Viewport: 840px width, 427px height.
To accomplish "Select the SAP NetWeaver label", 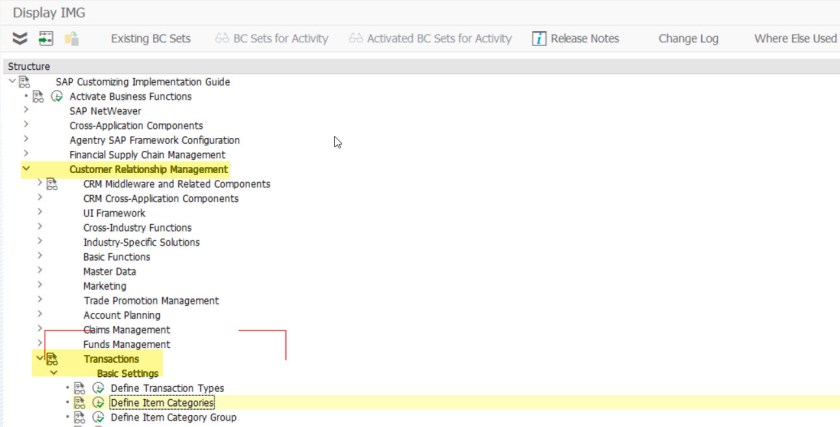I will point(106,111).
